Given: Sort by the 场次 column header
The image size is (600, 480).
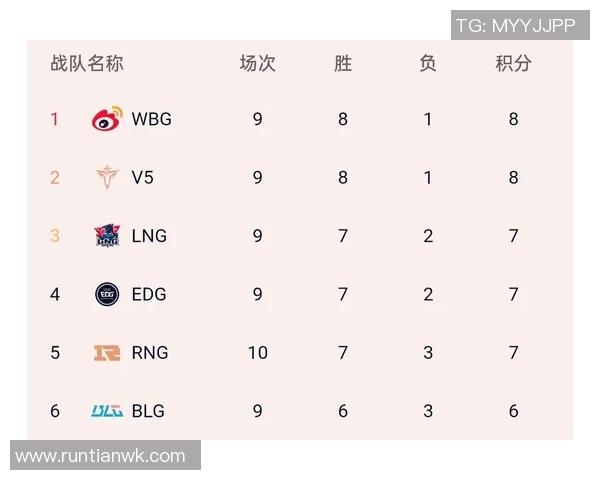Looking at the screenshot, I should (257, 64).
